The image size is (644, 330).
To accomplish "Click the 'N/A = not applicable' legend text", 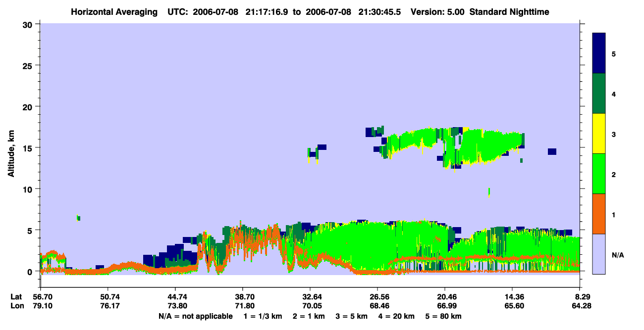I will pos(195,316).
